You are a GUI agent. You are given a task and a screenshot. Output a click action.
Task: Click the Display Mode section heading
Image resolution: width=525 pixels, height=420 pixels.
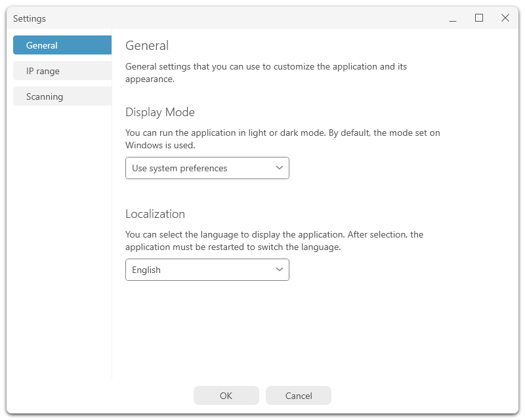pyautogui.click(x=160, y=112)
